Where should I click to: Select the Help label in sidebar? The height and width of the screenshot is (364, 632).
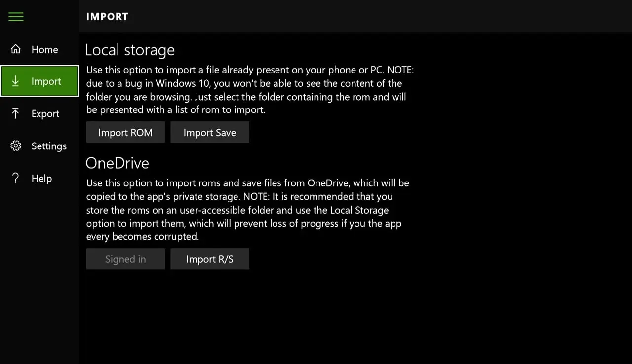tap(41, 178)
